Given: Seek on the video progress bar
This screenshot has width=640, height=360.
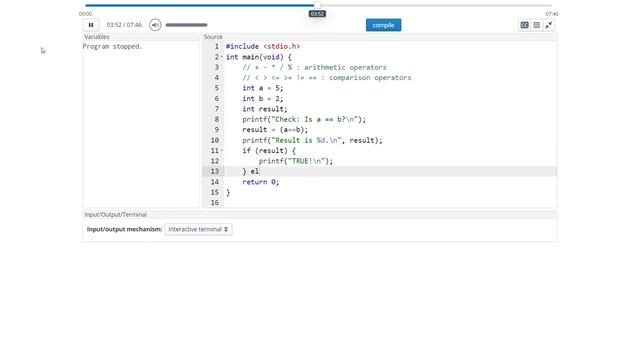Looking at the screenshot, I should pos(318,5).
